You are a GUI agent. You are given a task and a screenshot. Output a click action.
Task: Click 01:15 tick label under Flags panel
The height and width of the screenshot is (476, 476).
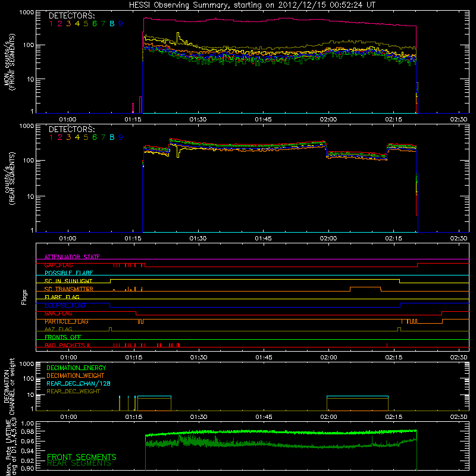coord(133,358)
